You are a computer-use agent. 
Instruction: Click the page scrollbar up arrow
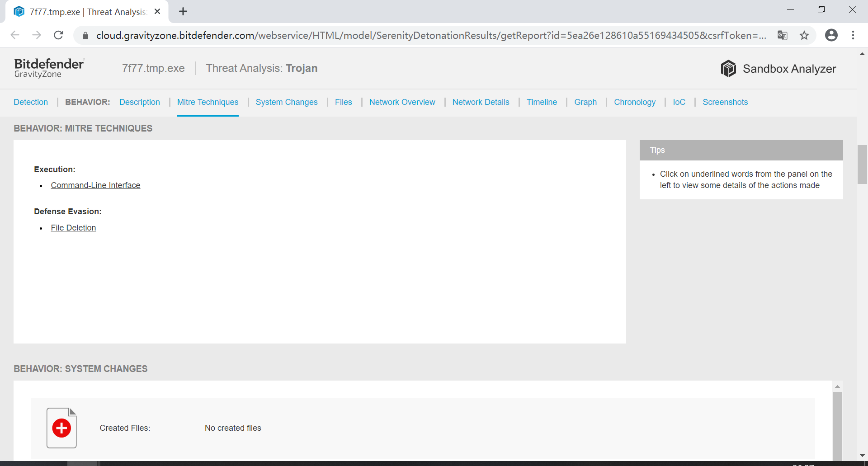[862, 54]
